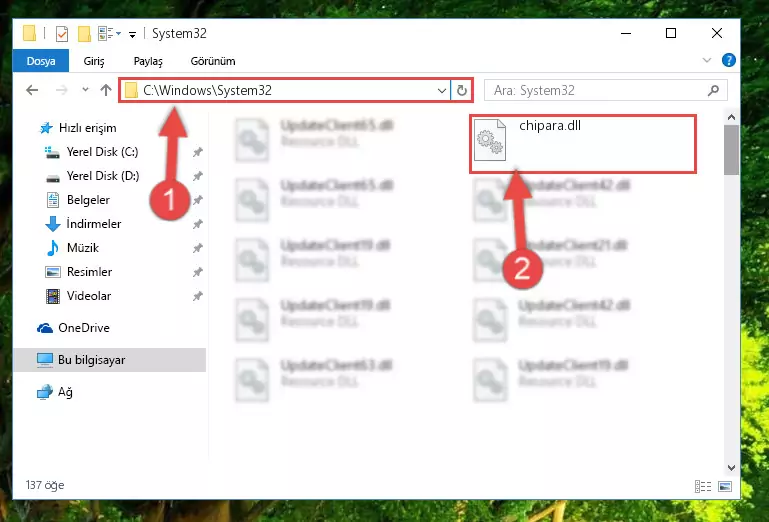Go up one folder level arrow
The width and height of the screenshot is (769, 522).
tap(105, 90)
